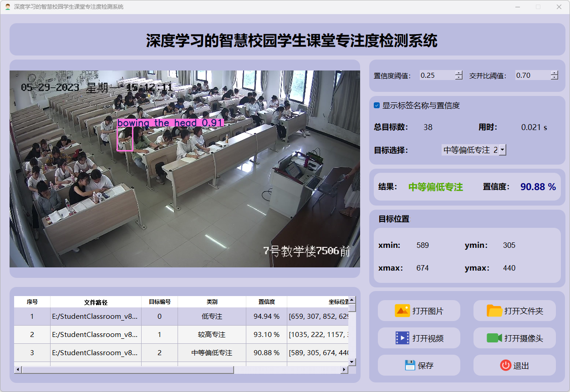
Task: Expand the 目标选择 dropdown arrow
Action: (502, 150)
